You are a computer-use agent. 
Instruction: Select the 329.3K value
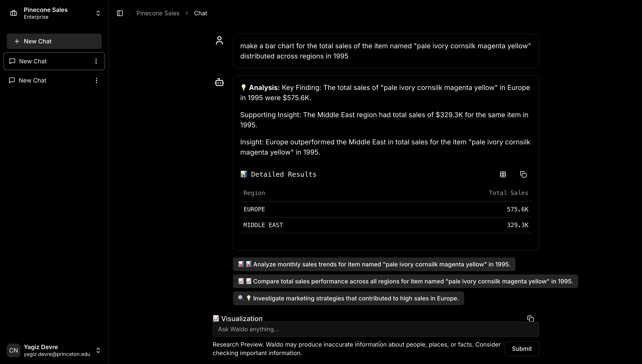coord(518,225)
